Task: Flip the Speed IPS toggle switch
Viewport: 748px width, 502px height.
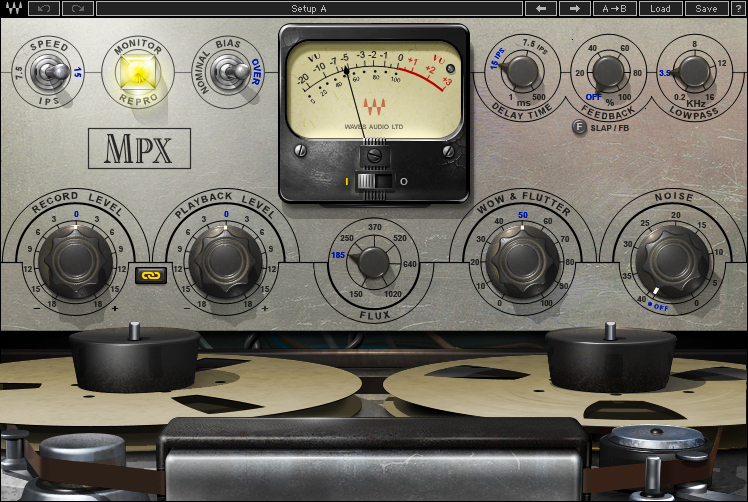Action: (50, 72)
